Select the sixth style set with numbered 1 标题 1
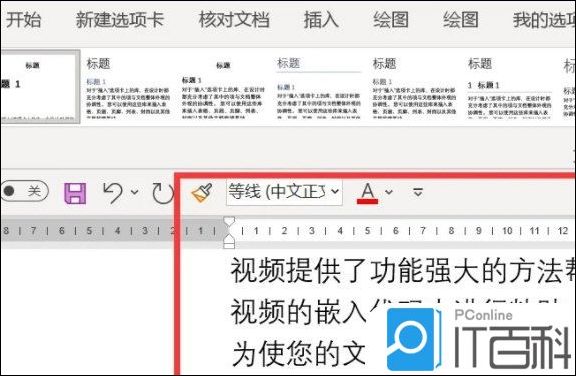Image resolution: width=576 pixels, height=376 pixels. click(510, 87)
